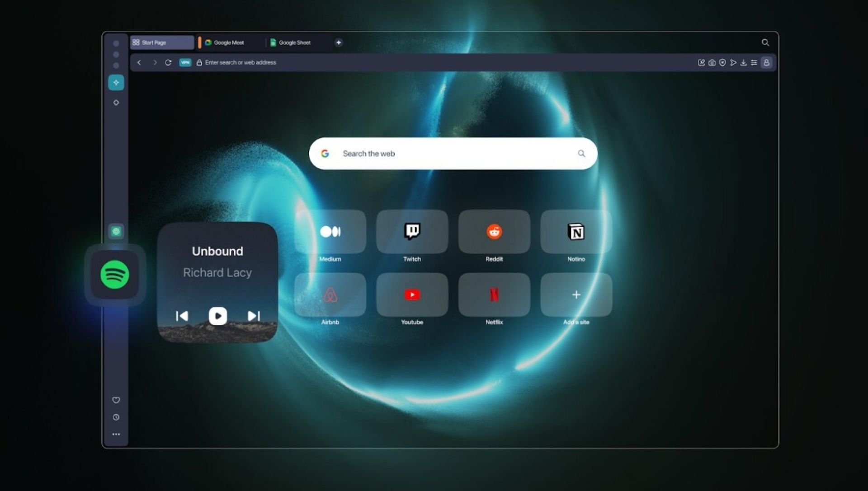The width and height of the screenshot is (868, 491).
Task: Open tab search magnifier
Action: (x=765, y=42)
